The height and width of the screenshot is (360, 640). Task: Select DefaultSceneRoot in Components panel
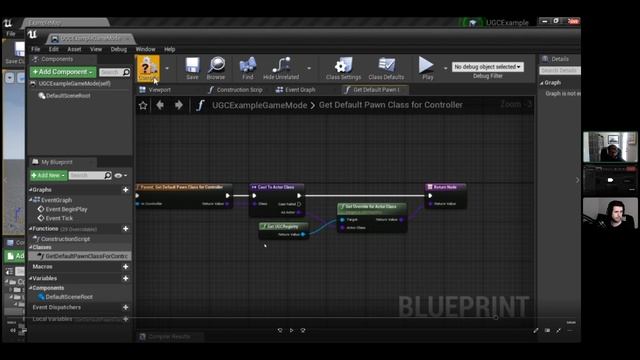click(68, 96)
